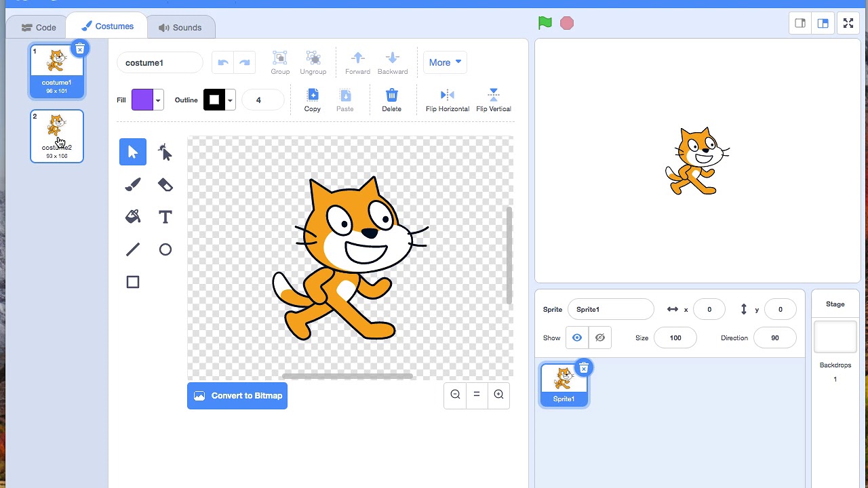Viewport: 868px width, 488px height.
Task: Select the costume1 thumbnail
Action: pos(57,71)
